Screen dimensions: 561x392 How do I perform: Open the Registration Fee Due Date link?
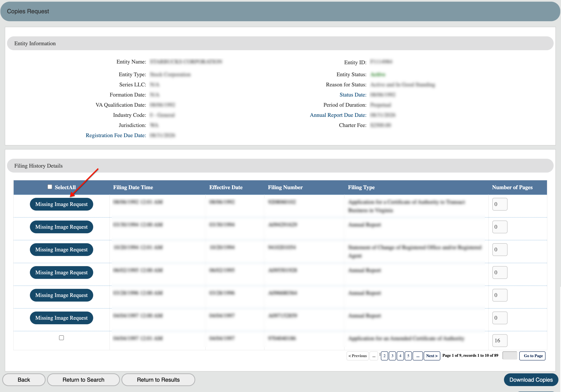pyautogui.click(x=116, y=135)
